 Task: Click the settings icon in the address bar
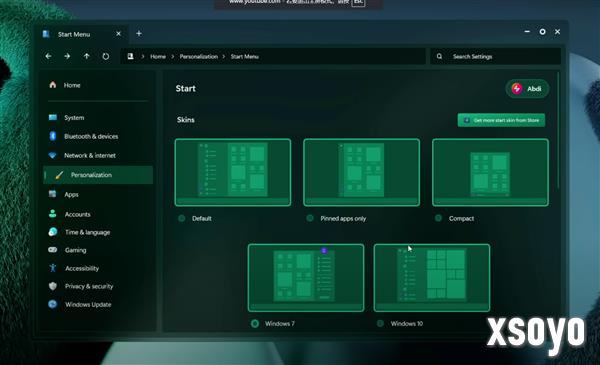click(130, 56)
